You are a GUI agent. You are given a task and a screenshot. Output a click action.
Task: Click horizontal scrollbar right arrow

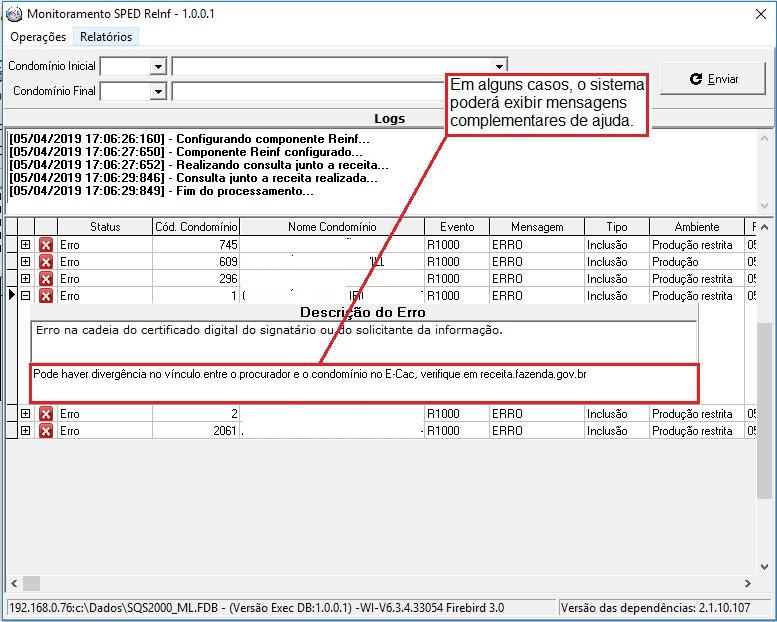pos(748,583)
